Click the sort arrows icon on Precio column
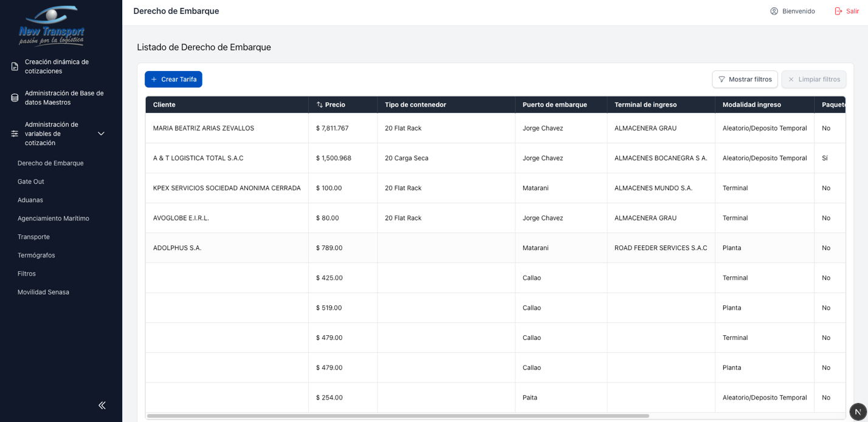 pyautogui.click(x=320, y=105)
